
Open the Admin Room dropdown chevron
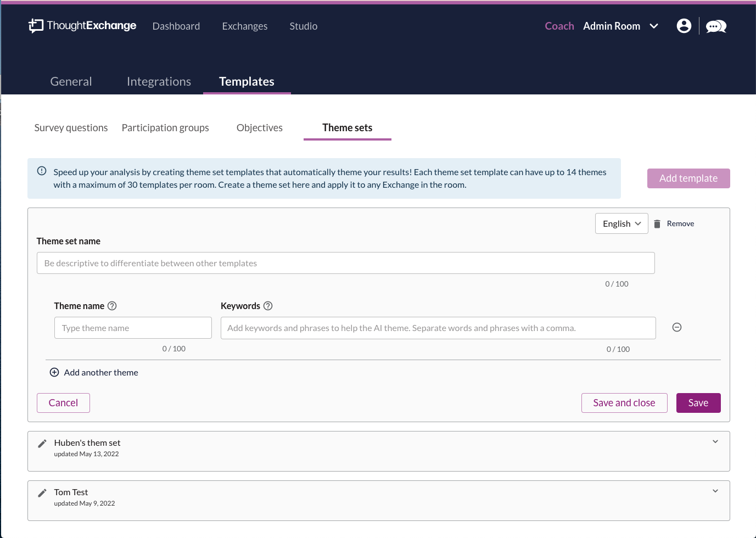pyautogui.click(x=654, y=26)
